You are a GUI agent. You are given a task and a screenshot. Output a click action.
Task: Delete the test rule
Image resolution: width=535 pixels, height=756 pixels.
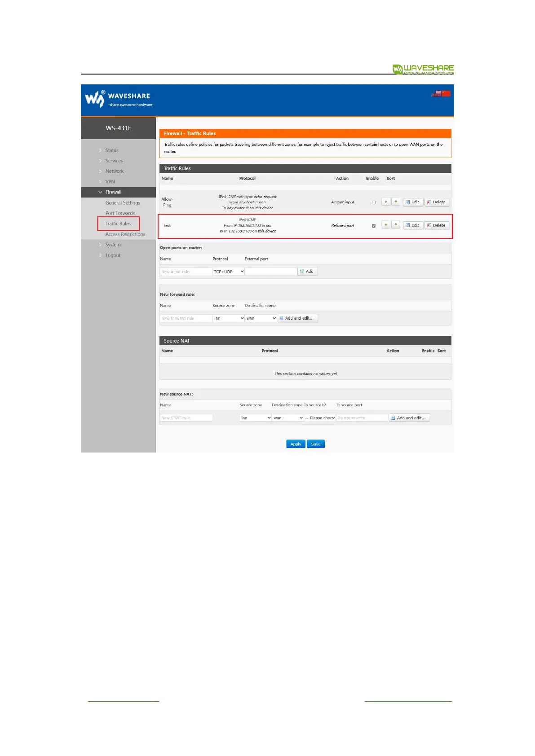(x=437, y=225)
